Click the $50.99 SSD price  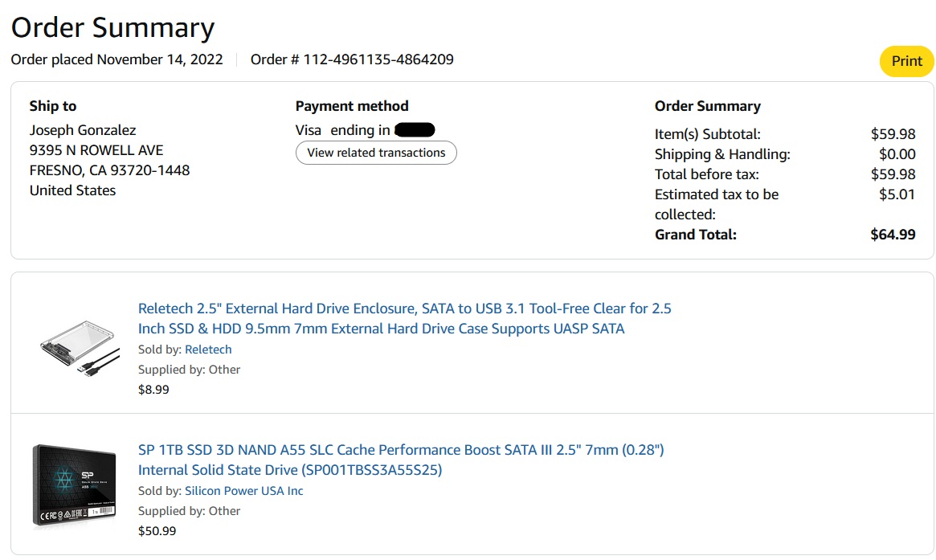157,531
